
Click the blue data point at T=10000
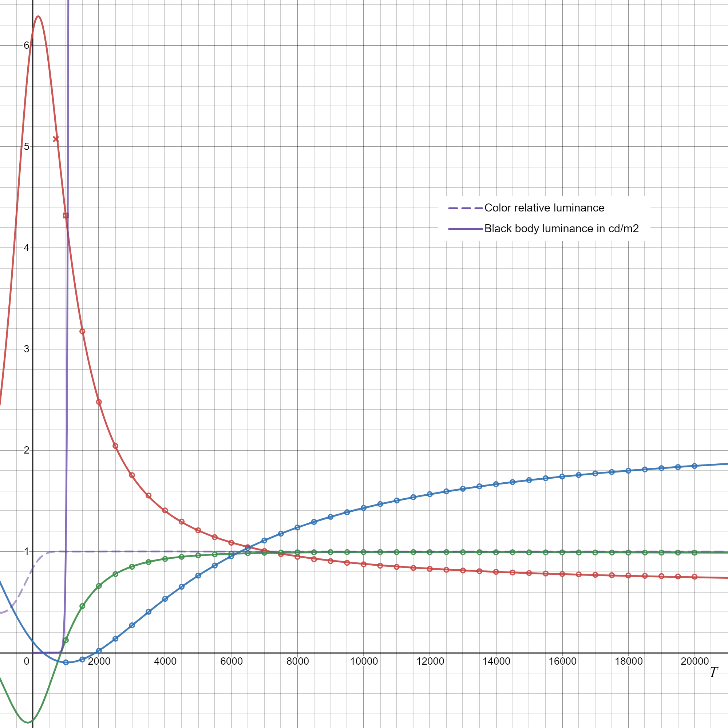364,508
